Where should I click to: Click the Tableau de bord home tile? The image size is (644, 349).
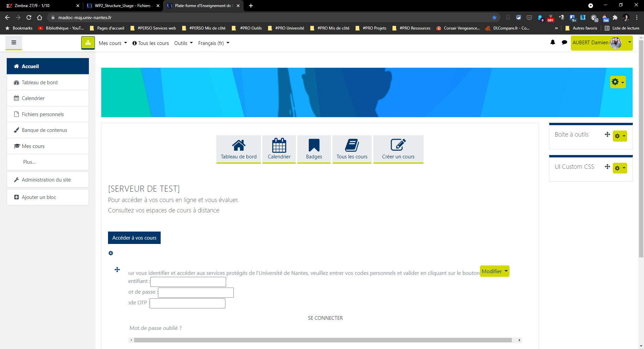[238, 149]
